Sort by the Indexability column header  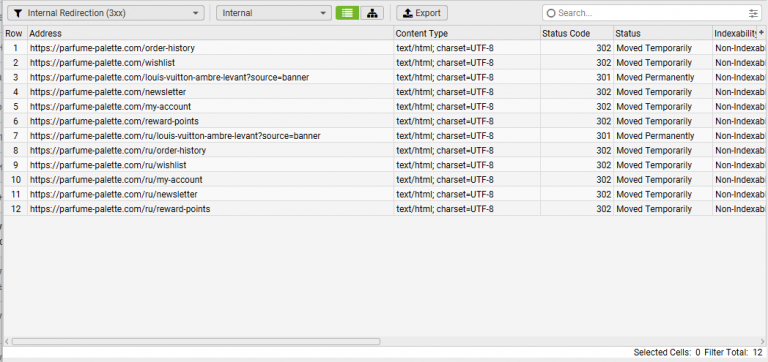click(735, 33)
